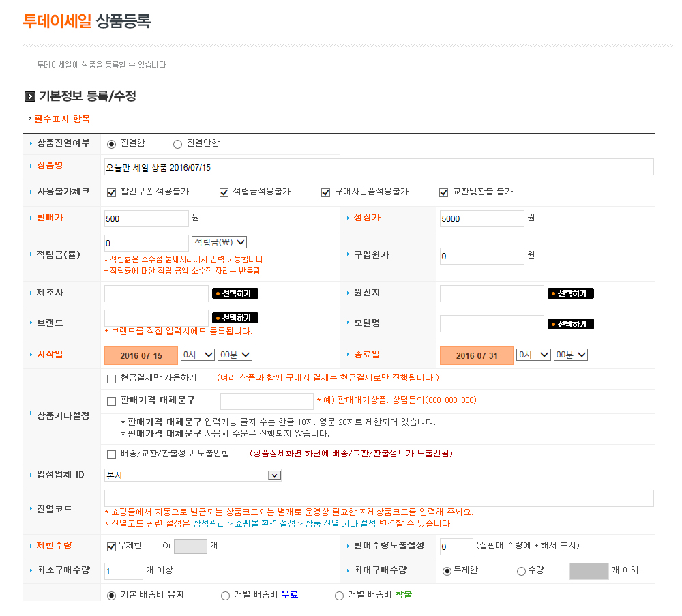The image size is (682, 616).
Task: Choose the 수량 option for 최대구매수량
Action: click(522, 571)
